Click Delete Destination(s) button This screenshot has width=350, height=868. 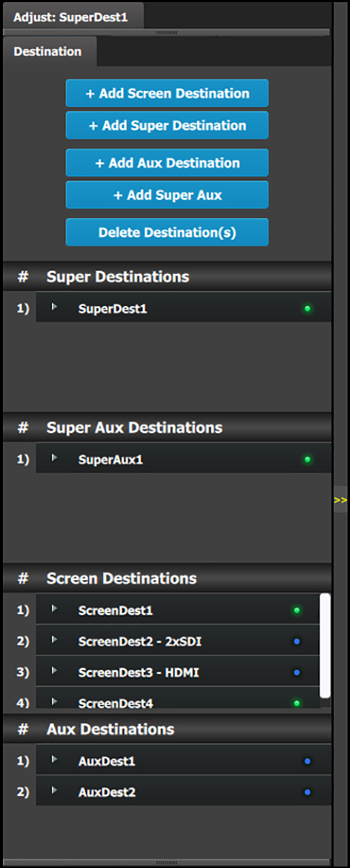[167, 232]
